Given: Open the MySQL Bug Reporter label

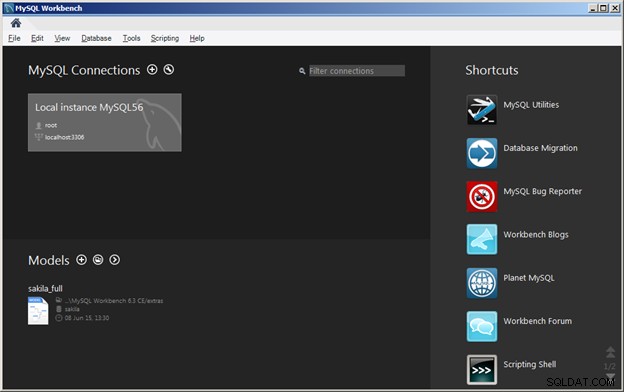Looking at the screenshot, I should 542,191.
